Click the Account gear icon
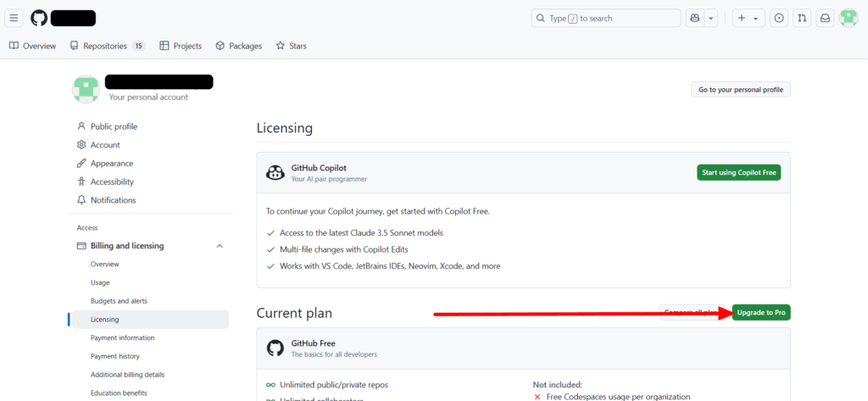Image resolution: width=868 pixels, height=401 pixels. (81, 145)
